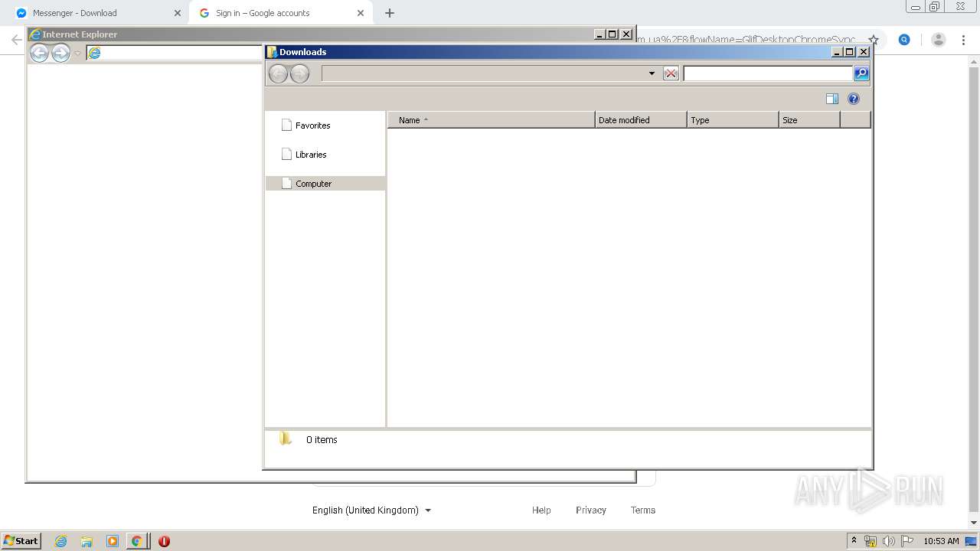Open the Terms link
This screenshot has height=551, width=980.
coord(643,510)
